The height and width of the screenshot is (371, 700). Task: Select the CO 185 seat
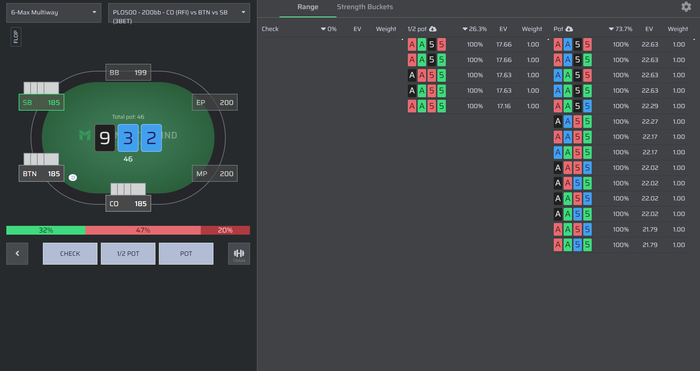point(128,204)
